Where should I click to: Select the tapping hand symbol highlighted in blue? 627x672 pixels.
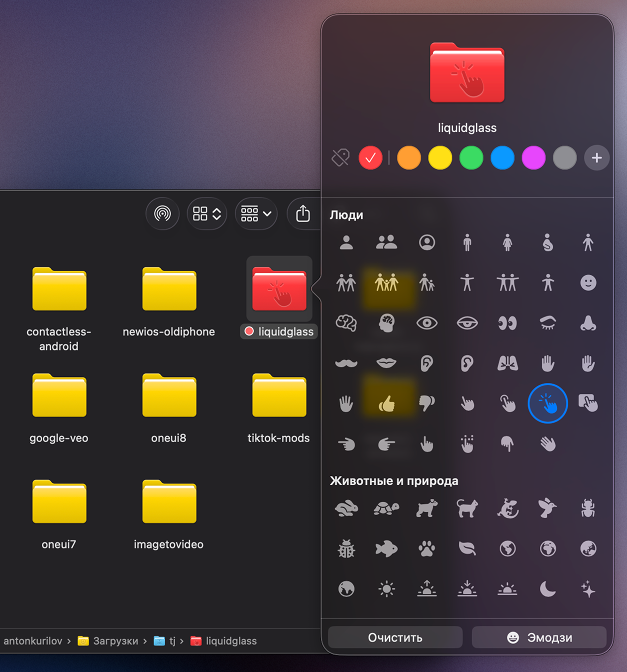coord(547,403)
